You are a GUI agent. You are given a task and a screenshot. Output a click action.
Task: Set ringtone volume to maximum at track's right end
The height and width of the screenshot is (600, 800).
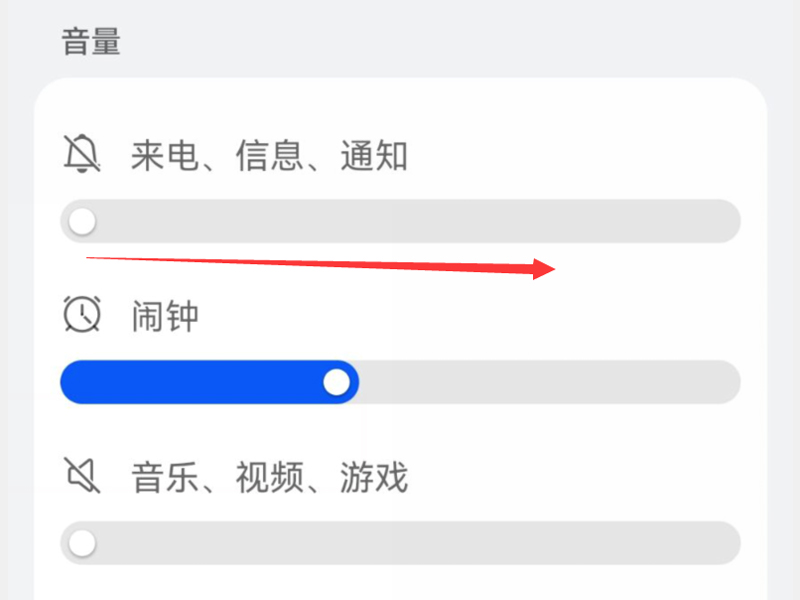(728, 221)
